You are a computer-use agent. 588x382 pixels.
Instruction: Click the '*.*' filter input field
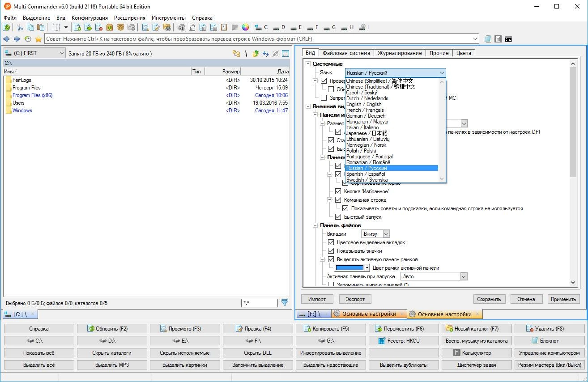click(260, 303)
